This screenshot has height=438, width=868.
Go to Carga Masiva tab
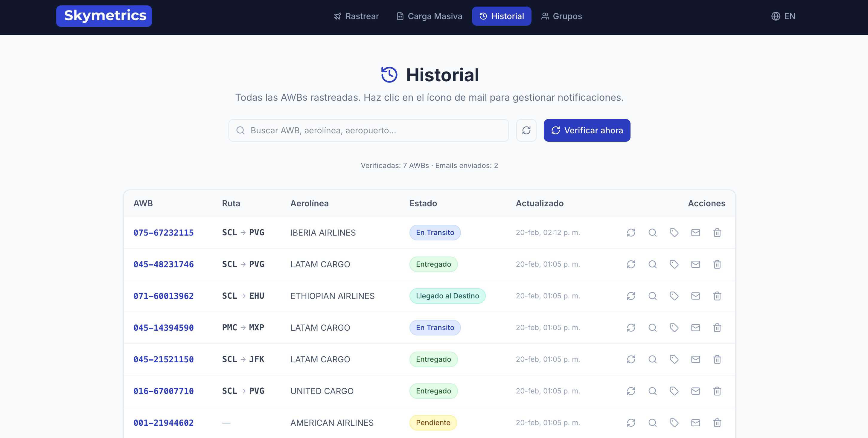(429, 16)
